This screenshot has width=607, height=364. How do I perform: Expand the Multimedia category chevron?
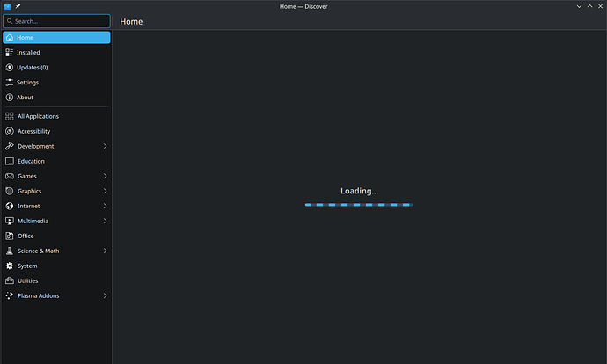105,221
